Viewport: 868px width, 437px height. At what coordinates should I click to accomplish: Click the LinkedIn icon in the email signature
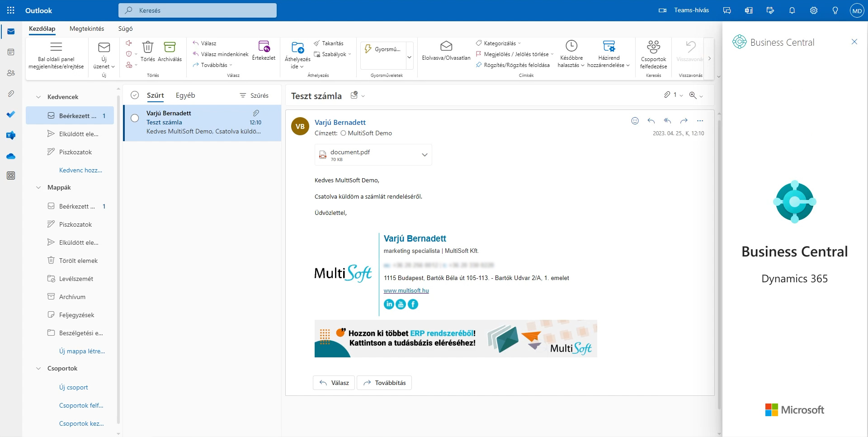point(389,304)
